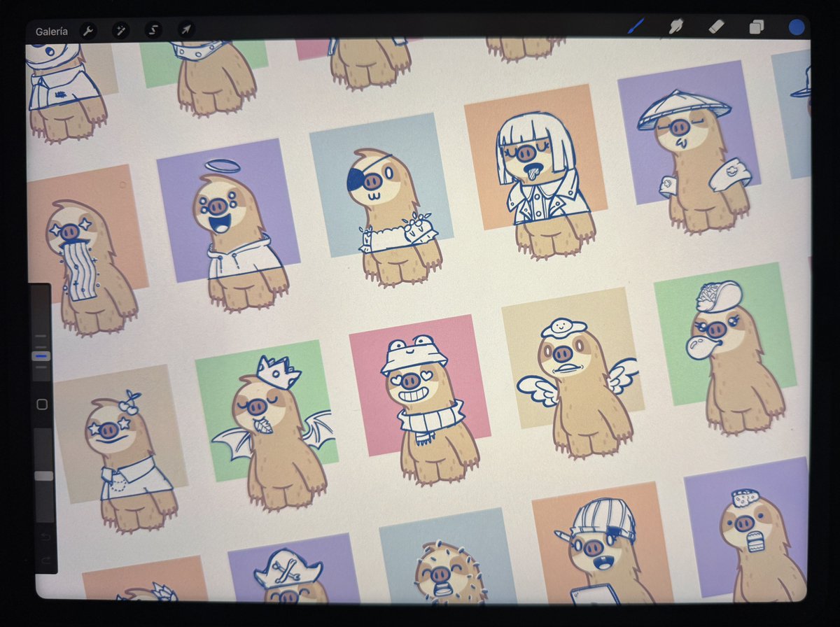Screen dimensions: 840x627
Task: Activate the Selection S-shaped tool
Action: 153,29
